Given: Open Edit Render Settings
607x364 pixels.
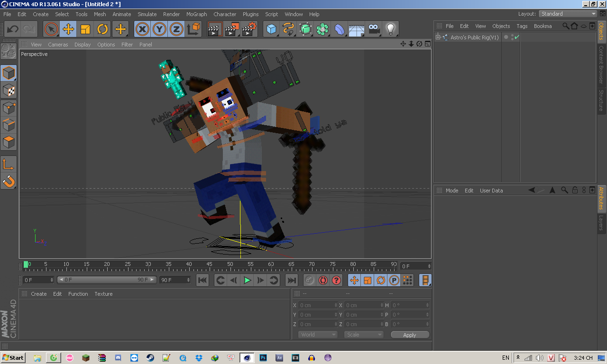Looking at the screenshot, I should 249,29.
